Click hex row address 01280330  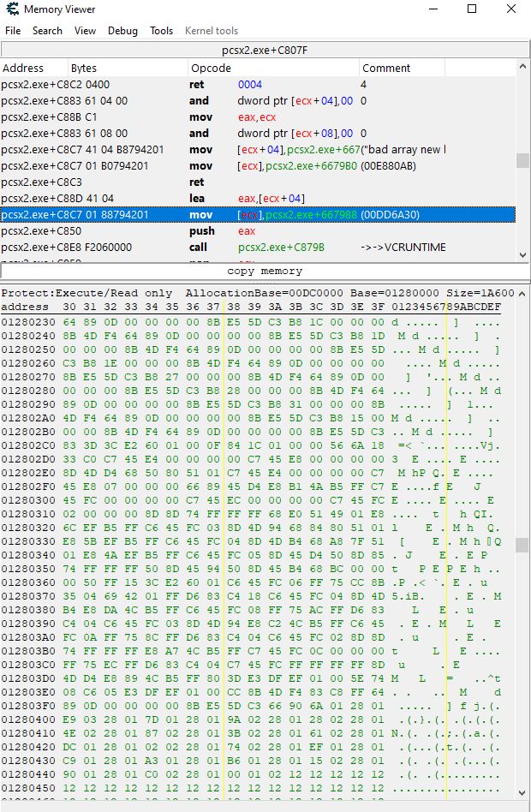click(28, 541)
